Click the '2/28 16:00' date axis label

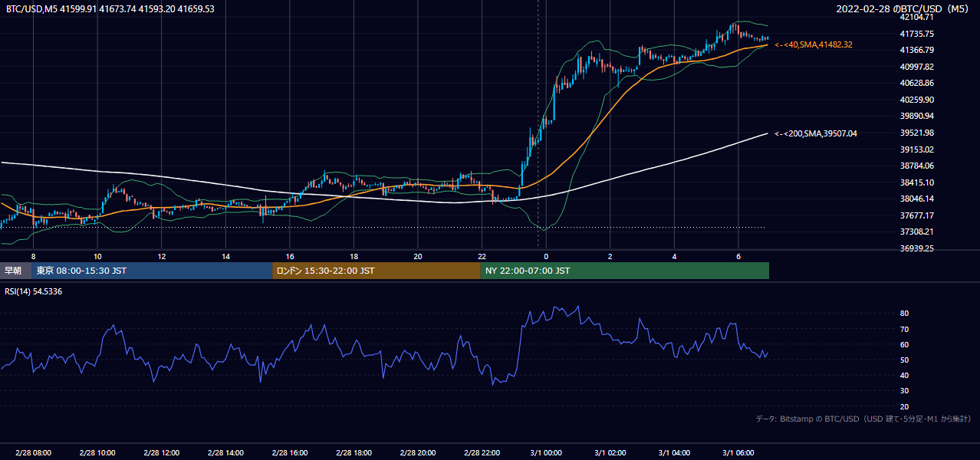(x=289, y=453)
